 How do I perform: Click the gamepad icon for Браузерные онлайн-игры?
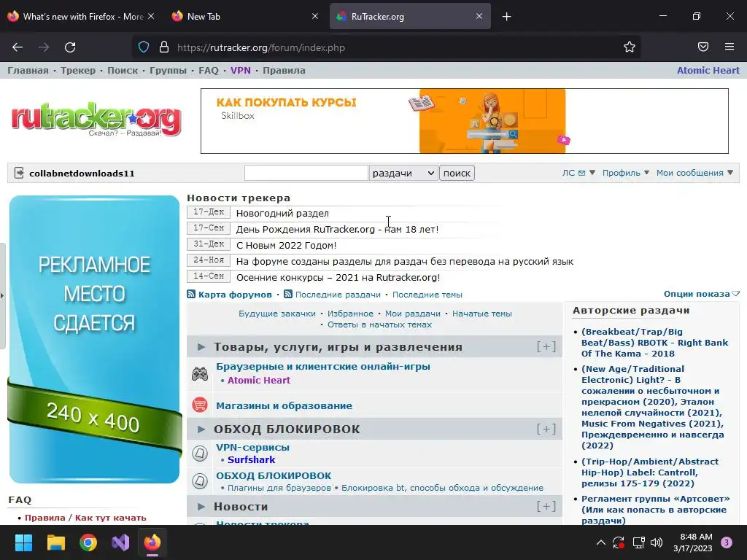point(200,374)
